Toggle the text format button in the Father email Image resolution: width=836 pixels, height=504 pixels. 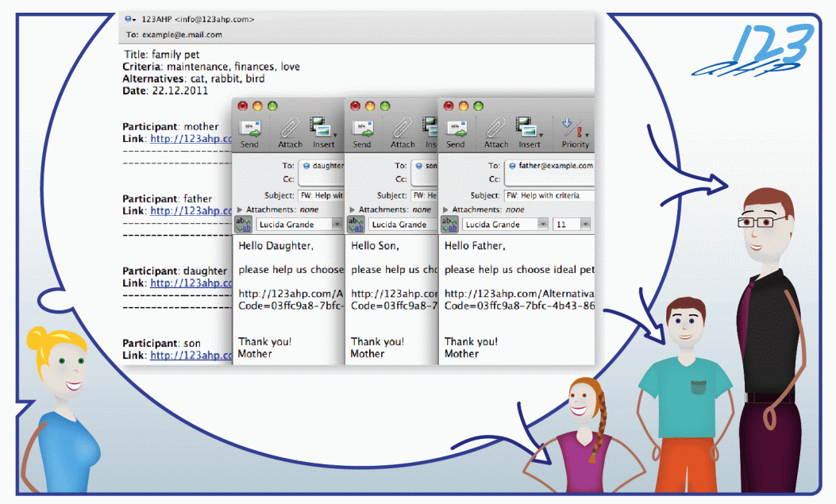452,225
